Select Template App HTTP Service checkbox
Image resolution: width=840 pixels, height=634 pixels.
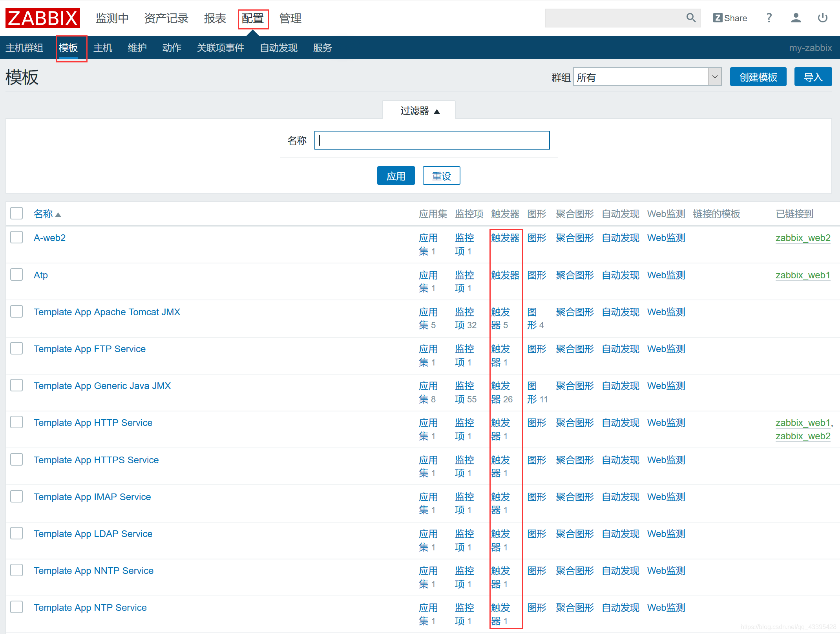point(16,422)
